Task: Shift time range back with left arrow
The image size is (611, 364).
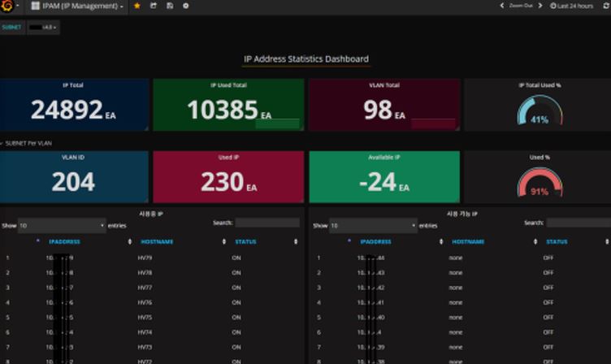Action: [502, 6]
